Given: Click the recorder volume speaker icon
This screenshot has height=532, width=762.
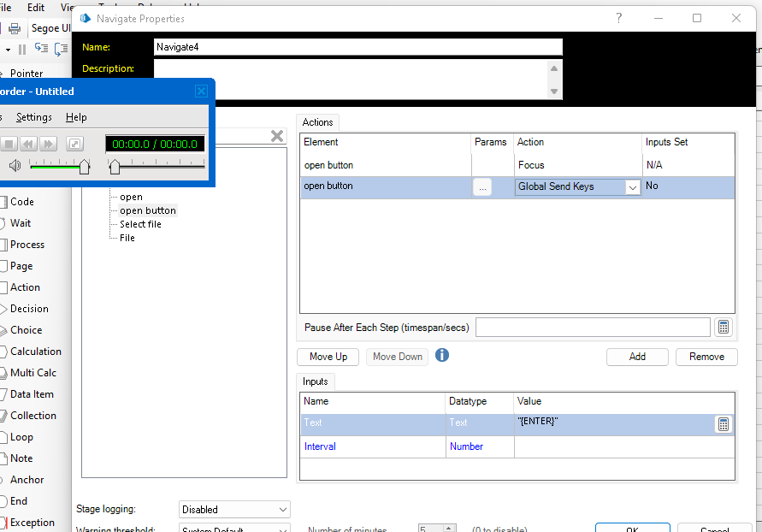Looking at the screenshot, I should pos(15,165).
